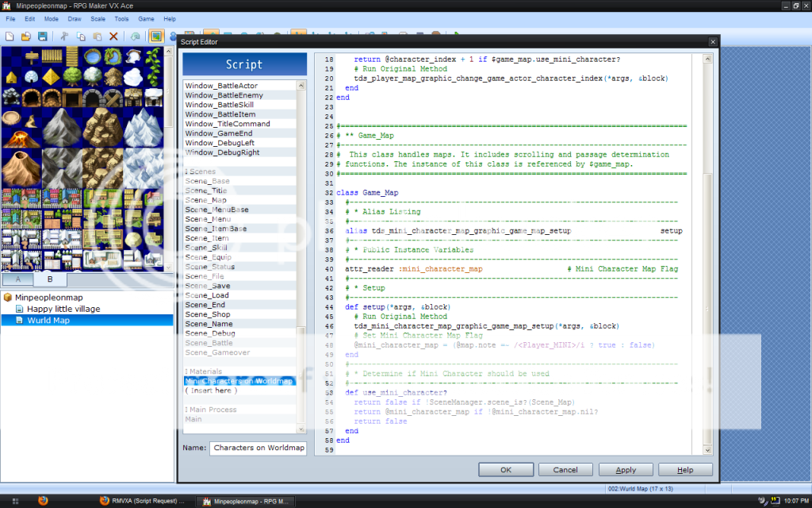The height and width of the screenshot is (508, 812).
Task: Select the ( Insert here ) script entry
Action: [x=209, y=391]
